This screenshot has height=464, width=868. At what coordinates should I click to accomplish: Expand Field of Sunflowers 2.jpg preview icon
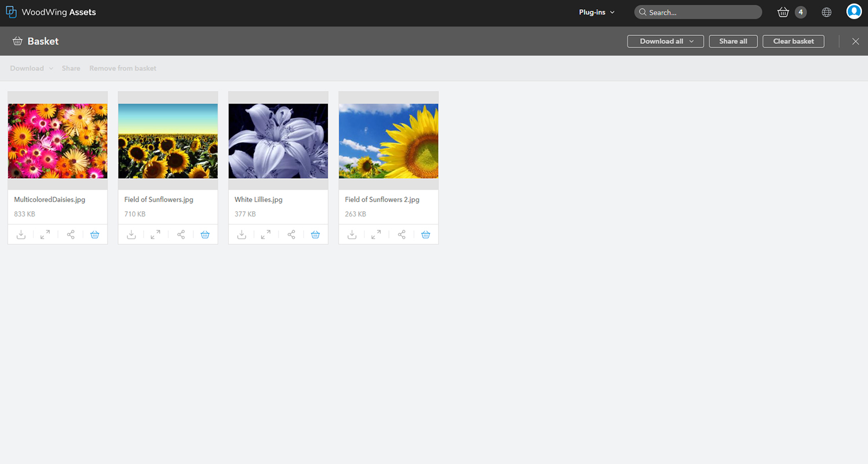(376, 234)
